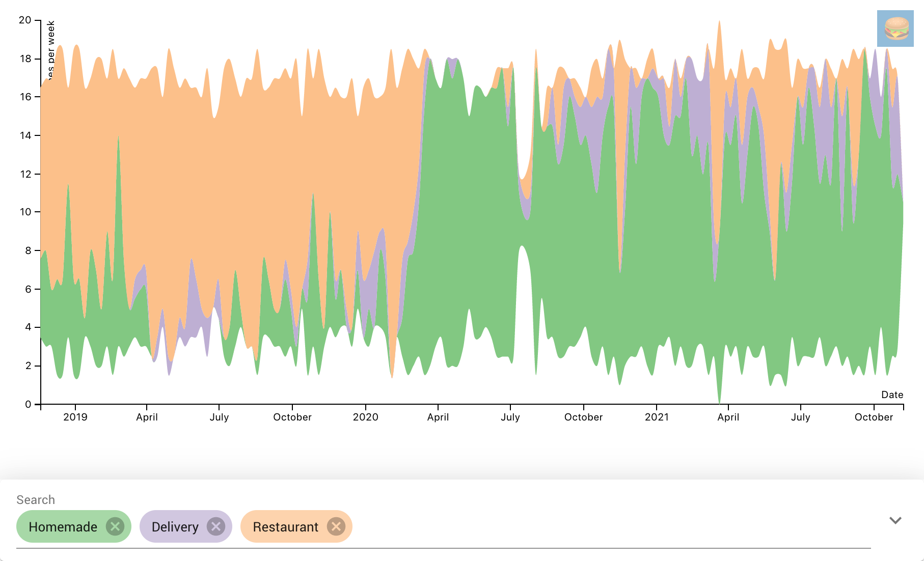This screenshot has width=924, height=561.
Task: Click the 2019 label on the date axis
Action: (x=75, y=417)
